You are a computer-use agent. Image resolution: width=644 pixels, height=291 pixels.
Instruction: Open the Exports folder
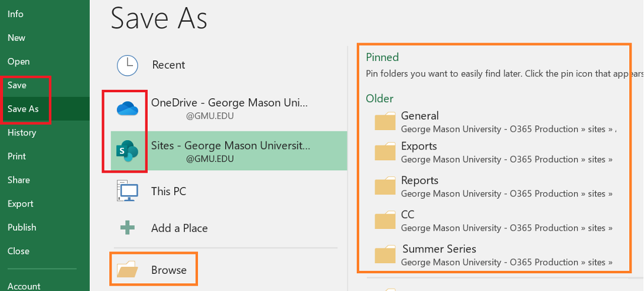click(419, 146)
